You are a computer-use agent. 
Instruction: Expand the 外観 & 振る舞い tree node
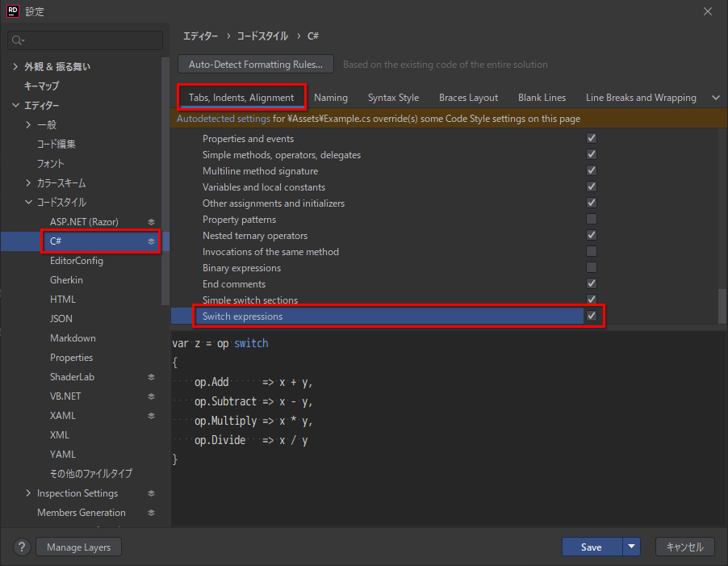pos(15,67)
